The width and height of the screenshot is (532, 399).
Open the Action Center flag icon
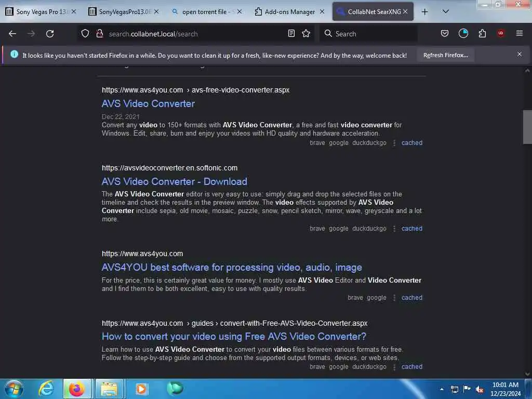tap(467, 389)
